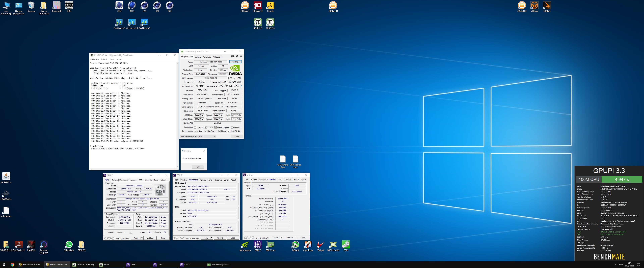
Task: Click Validate in CPU-Z Mainboard window
Action: point(220,238)
